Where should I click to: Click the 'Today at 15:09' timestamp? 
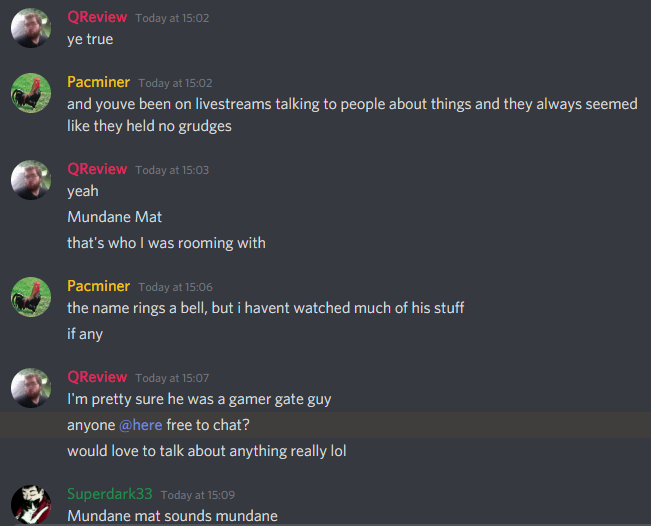tap(198, 495)
